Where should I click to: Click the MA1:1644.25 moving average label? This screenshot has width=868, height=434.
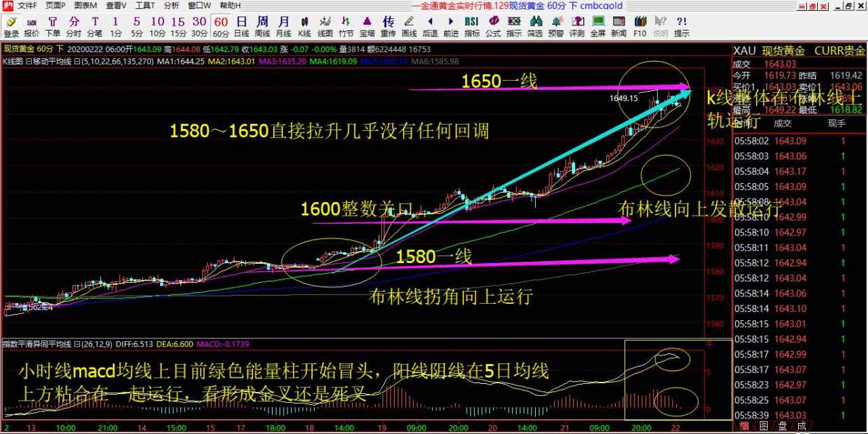pyautogui.click(x=180, y=61)
